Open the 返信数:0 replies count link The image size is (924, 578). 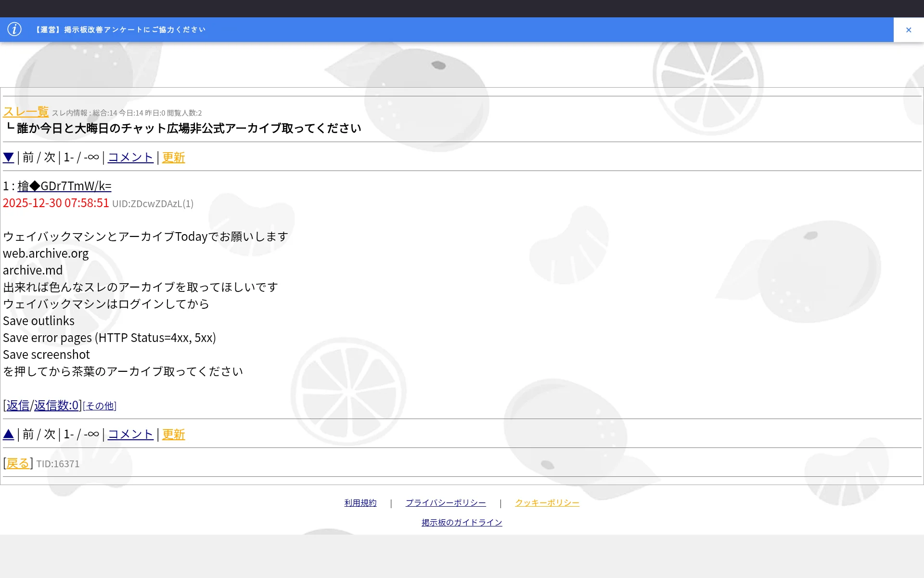pos(56,406)
